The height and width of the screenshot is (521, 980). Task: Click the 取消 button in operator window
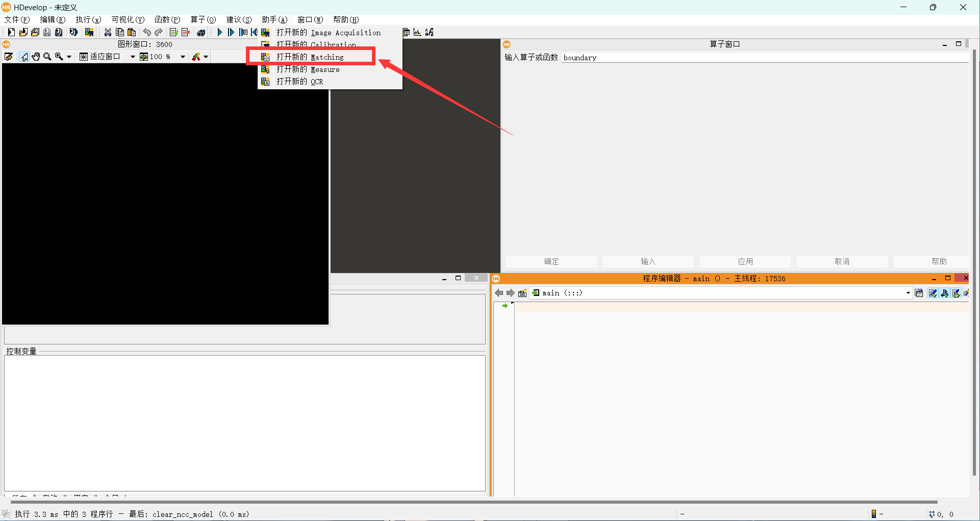click(x=842, y=261)
